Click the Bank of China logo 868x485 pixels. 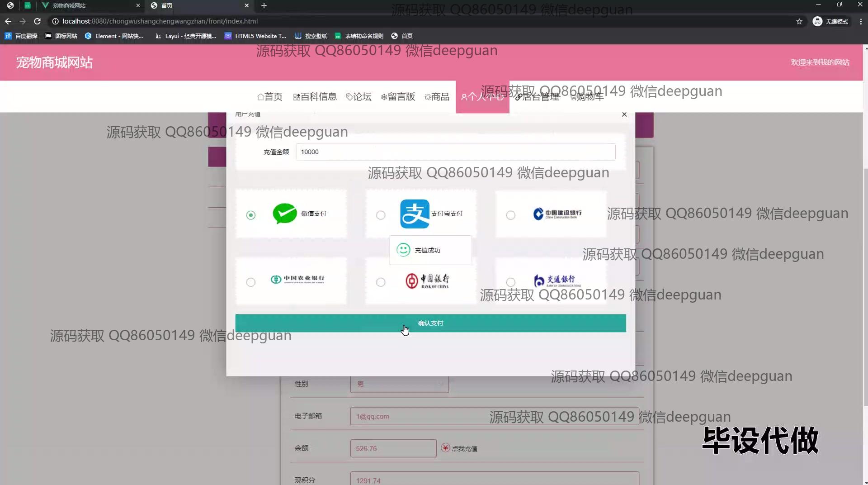pos(427,281)
